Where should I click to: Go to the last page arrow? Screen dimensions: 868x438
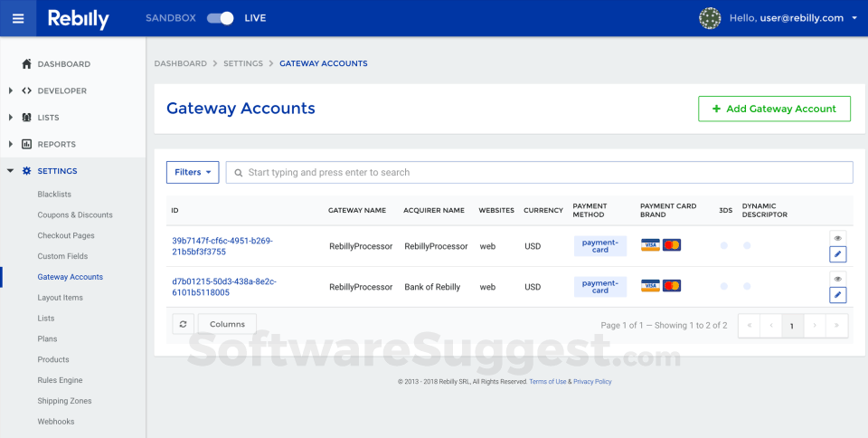pyautogui.click(x=836, y=325)
